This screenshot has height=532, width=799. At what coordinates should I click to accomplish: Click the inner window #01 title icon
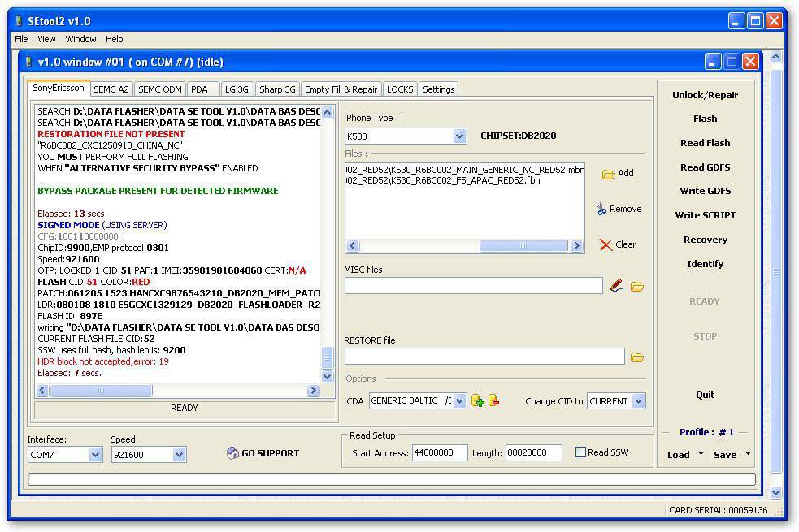(28, 62)
